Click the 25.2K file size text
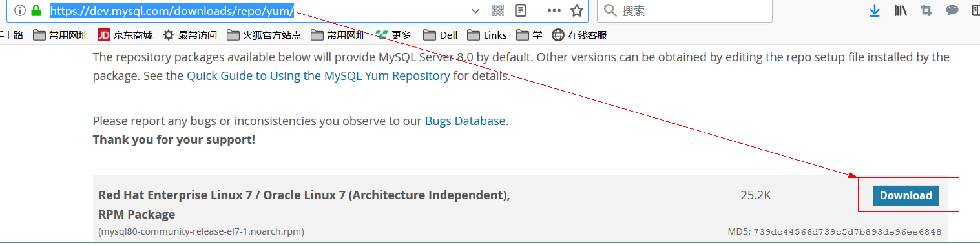Image resolution: width=980 pixels, height=245 pixels. (756, 195)
